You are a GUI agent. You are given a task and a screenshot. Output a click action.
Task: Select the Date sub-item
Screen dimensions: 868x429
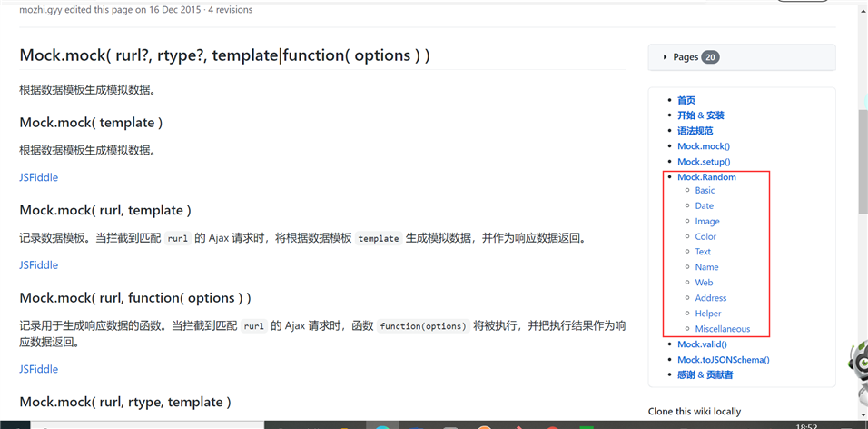tap(705, 205)
